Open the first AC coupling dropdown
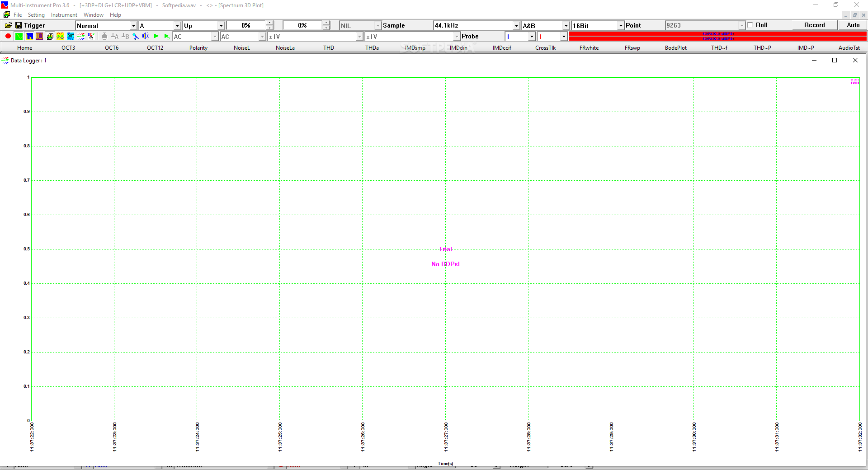This screenshot has height=470, width=868. tap(215, 37)
